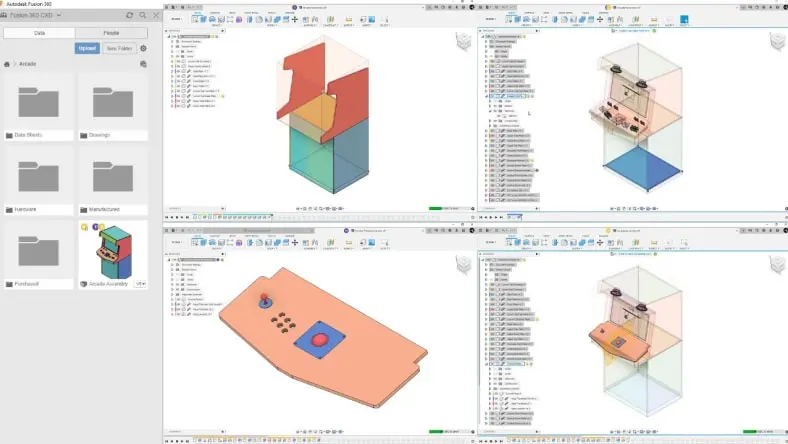The height and width of the screenshot is (444, 788).
Task: Open the CONSTRUCT dropdown in the transparent cabinet window
Action: 636,25
